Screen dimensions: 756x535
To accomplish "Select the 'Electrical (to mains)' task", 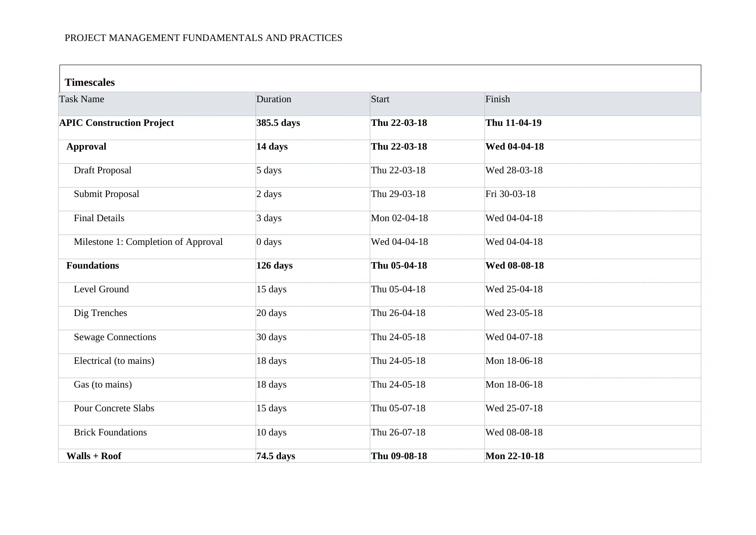I will click(x=114, y=361).
